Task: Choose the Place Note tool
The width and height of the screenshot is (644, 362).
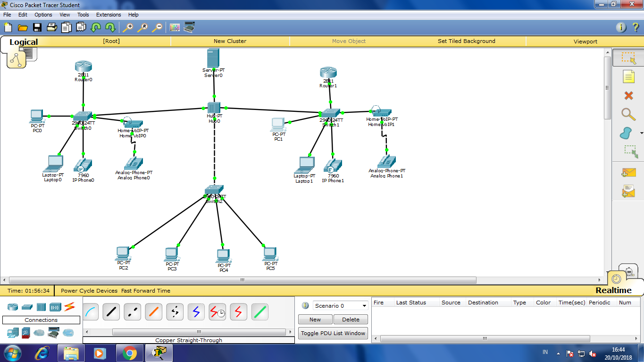Action: tap(628, 76)
